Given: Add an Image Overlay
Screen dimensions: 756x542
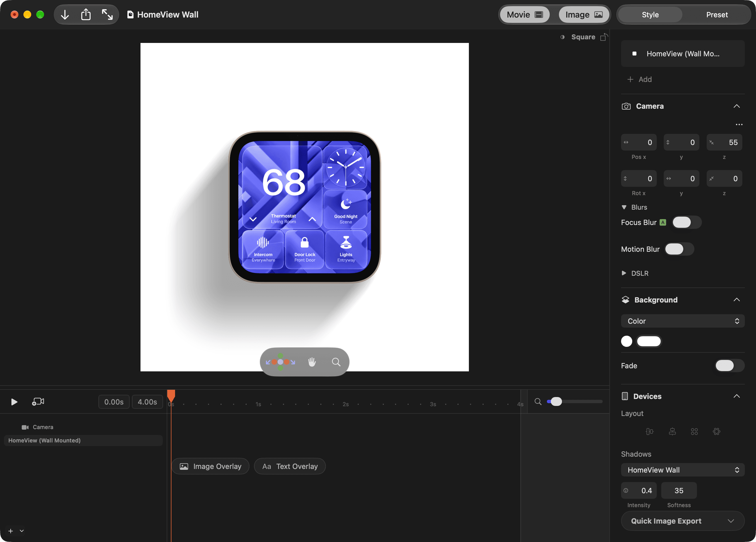Looking at the screenshot, I should tap(210, 466).
